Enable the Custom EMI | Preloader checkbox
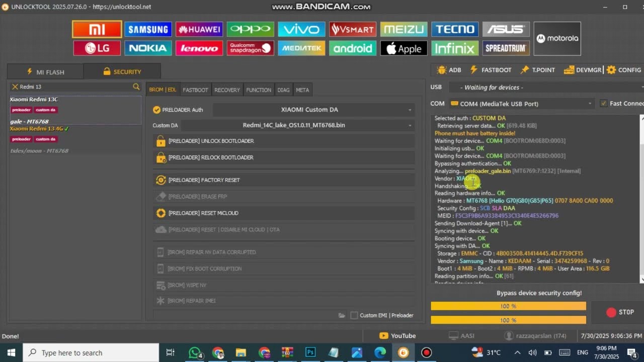Viewport: 644px width, 362px height. coord(354,315)
